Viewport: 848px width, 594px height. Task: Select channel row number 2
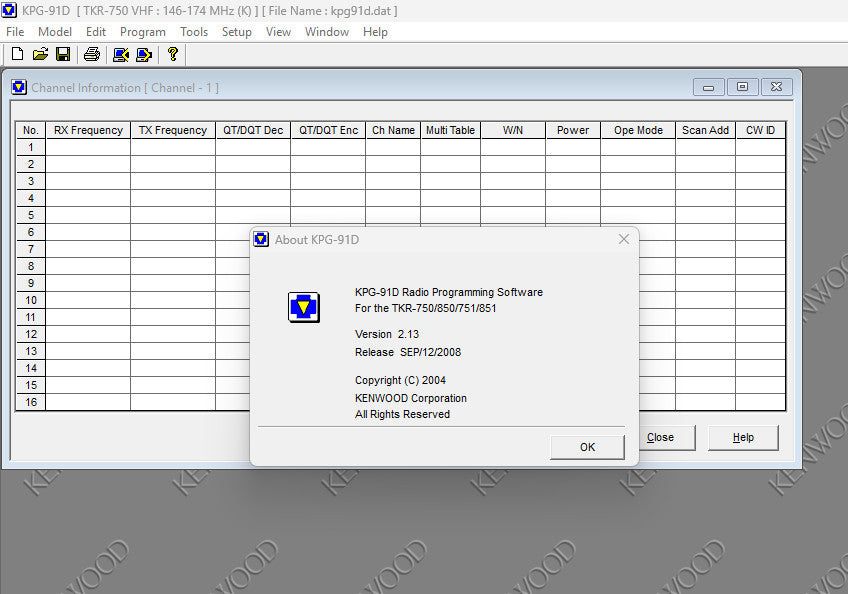pos(31,164)
